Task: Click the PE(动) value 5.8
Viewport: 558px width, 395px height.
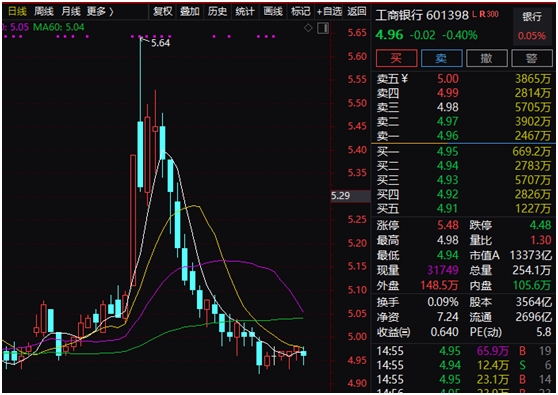Action: [x=544, y=332]
